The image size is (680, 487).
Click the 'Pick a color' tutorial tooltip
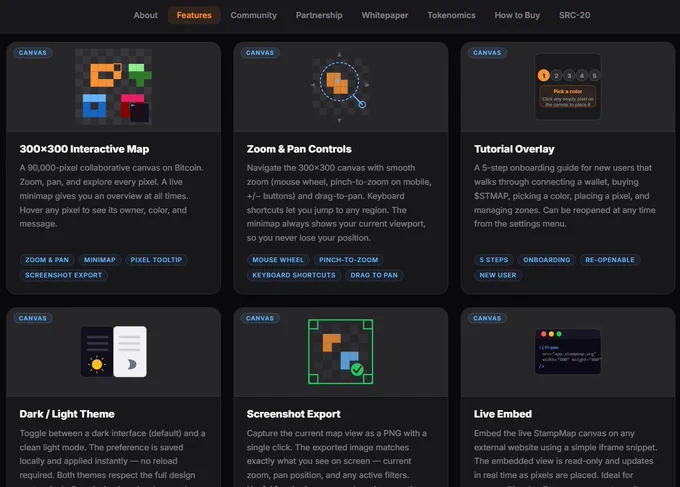[568, 97]
